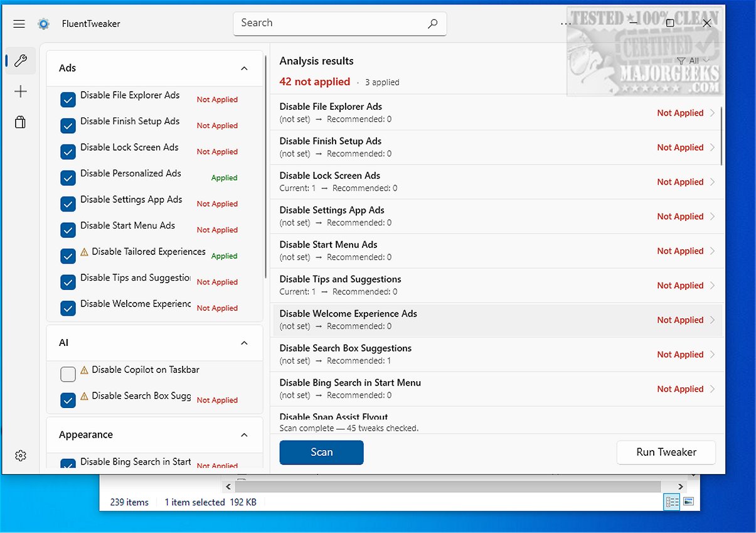Expand Disable Finish Setup Ads result chevron
This screenshot has width=756, height=533.
click(x=712, y=148)
